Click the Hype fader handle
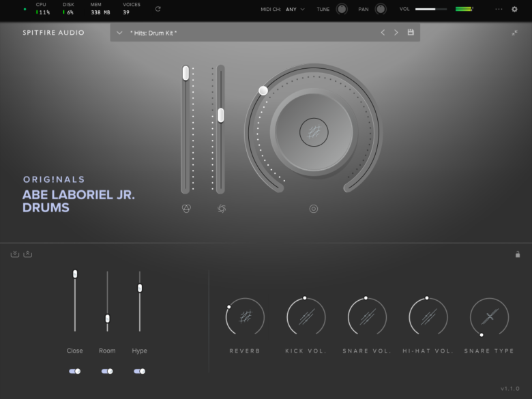 click(x=140, y=288)
